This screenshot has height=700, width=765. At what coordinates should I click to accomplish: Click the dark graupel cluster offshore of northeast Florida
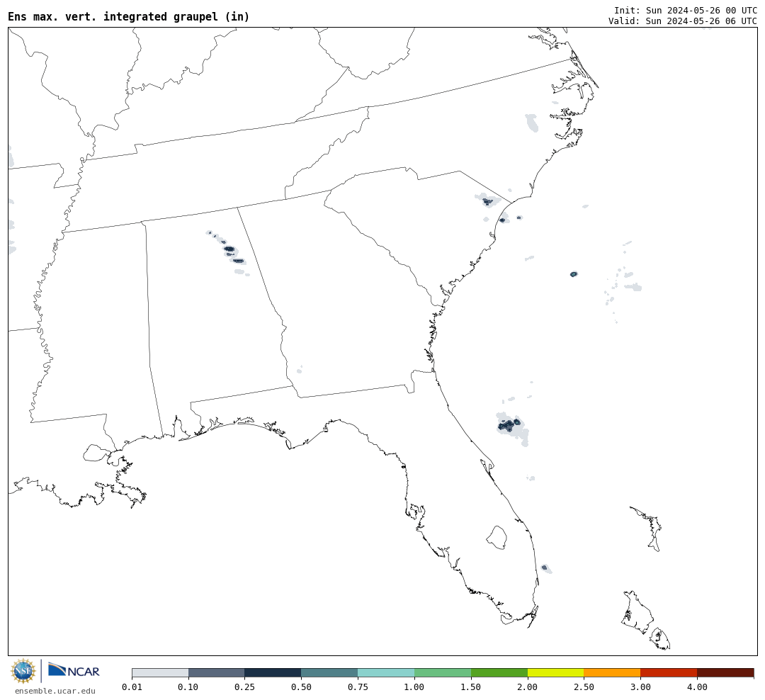[x=509, y=424]
